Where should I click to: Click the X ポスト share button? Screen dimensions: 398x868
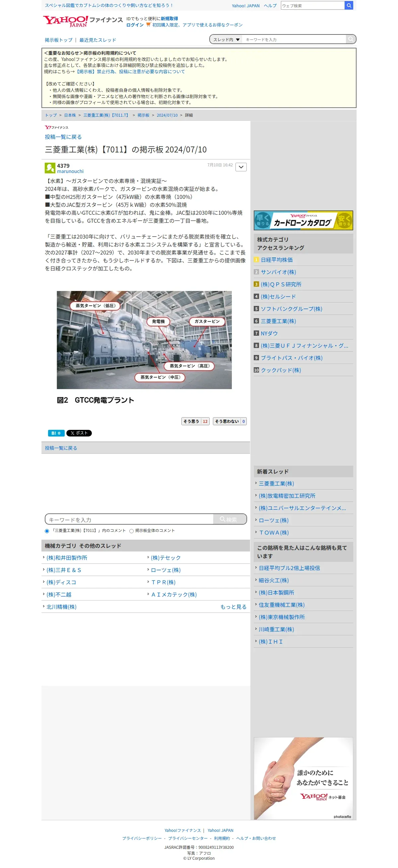[x=79, y=433]
